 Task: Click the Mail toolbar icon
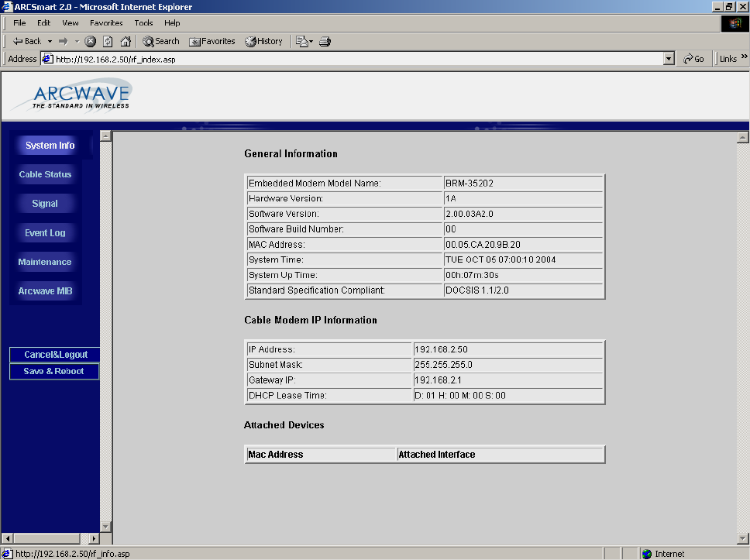pyautogui.click(x=304, y=42)
